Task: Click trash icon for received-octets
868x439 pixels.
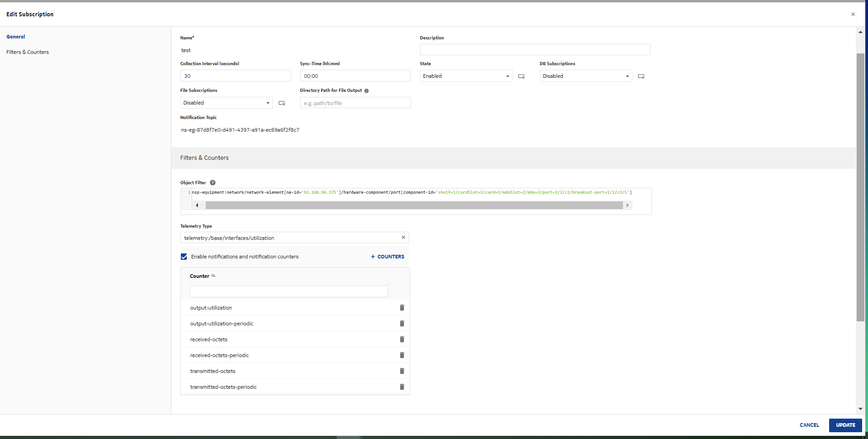Action: (401, 339)
